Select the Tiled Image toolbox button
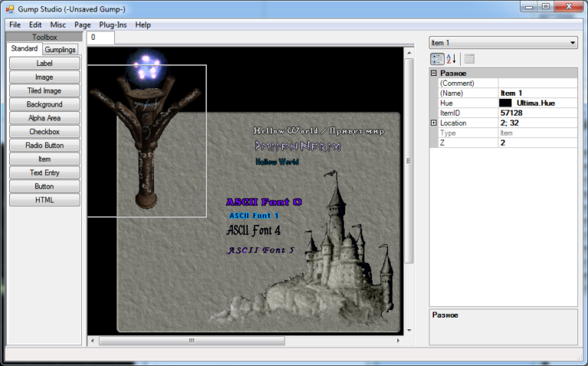The height and width of the screenshot is (366, 588). (x=44, y=91)
